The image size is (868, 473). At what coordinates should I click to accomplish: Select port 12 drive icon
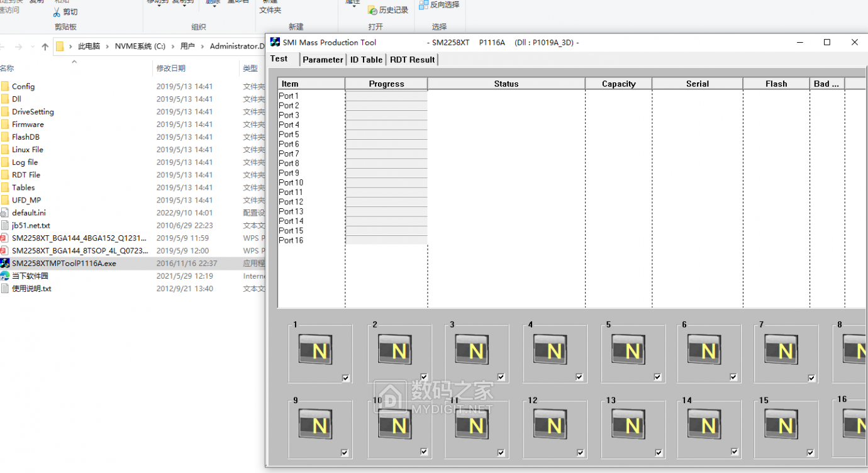pos(550,425)
